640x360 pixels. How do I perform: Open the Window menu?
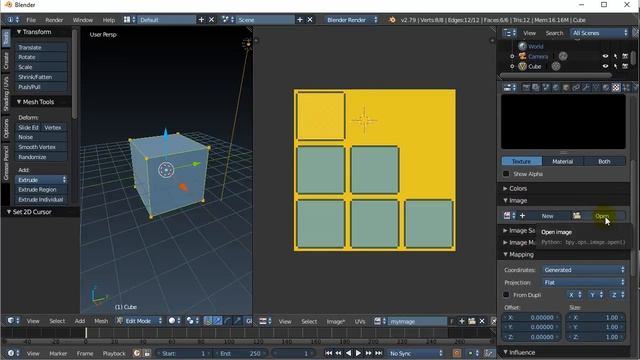tap(83, 20)
